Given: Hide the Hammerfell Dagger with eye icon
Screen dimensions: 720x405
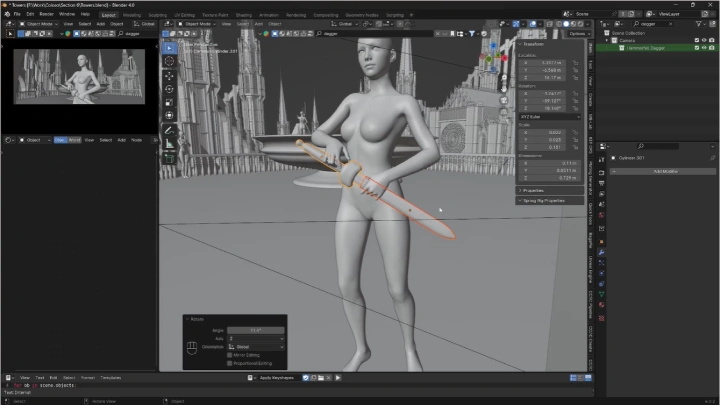Looking at the screenshot, I should pyautogui.click(x=704, y=48).
